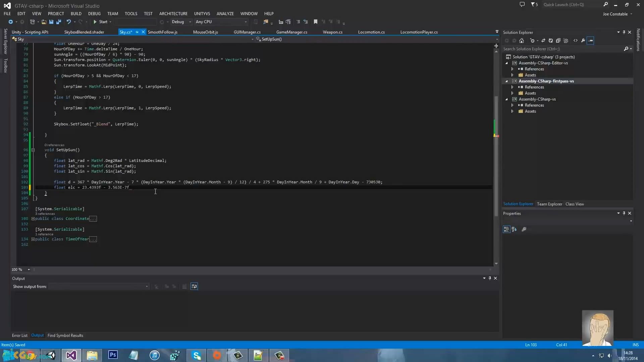Open the 100 % zoom level dropdown

29,270
